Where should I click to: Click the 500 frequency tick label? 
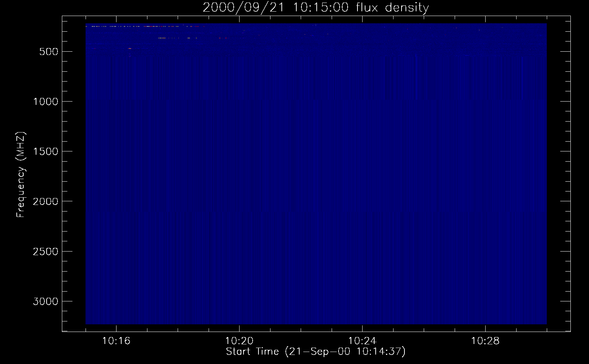48,52
